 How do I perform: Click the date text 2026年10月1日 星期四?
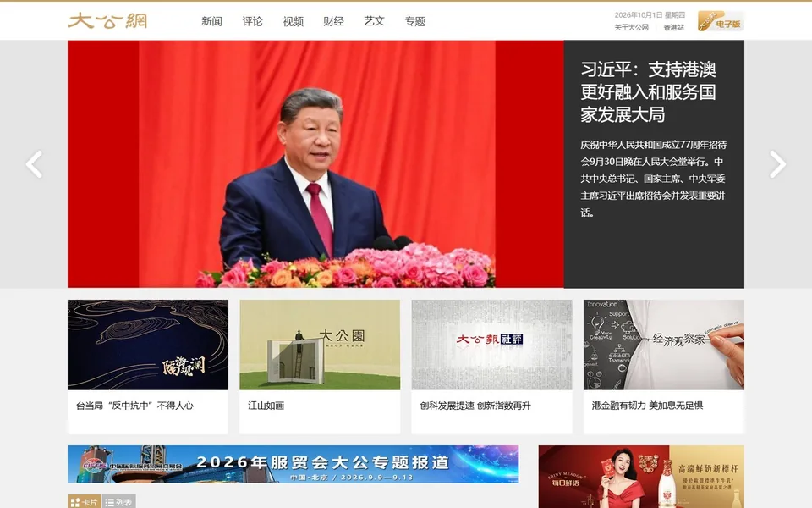pyautogui.click(x=650, y=15)
